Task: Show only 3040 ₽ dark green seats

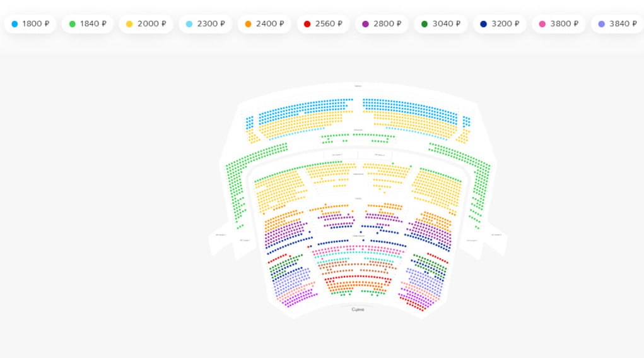Action: click(x=441, y=24)
